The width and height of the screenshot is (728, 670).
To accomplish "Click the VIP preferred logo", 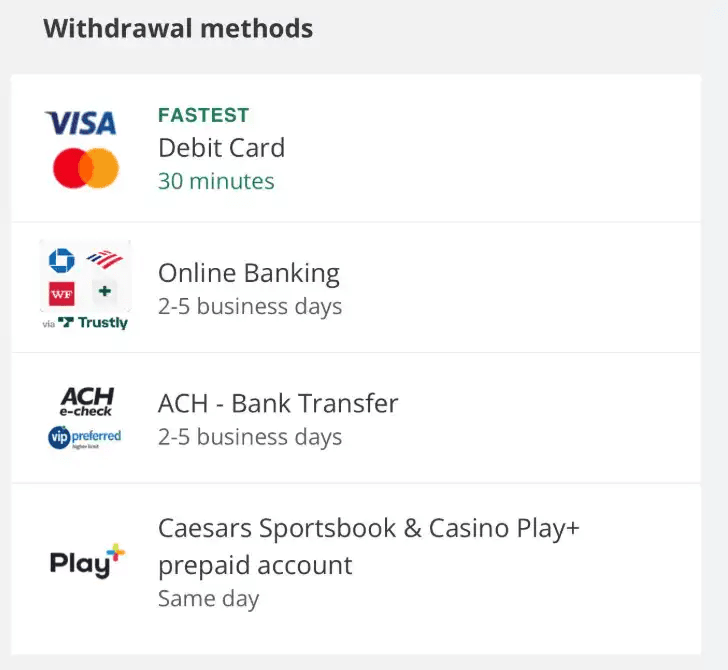I will click(x=84, y=437).
